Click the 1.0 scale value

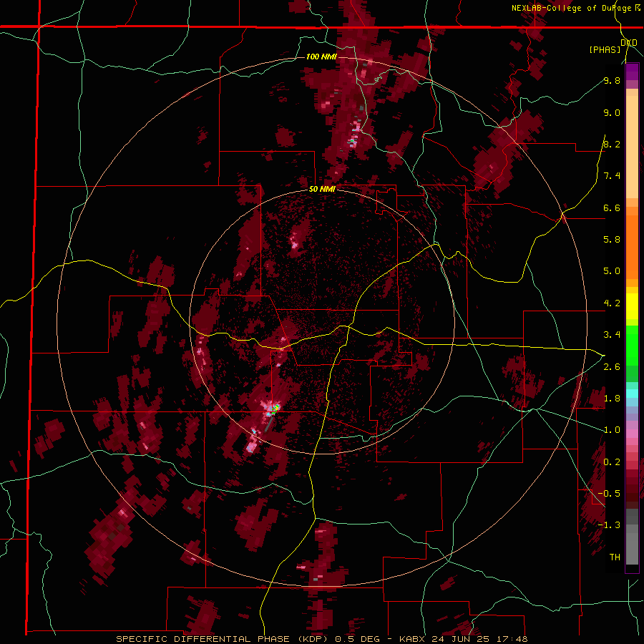tap(612, 430)
